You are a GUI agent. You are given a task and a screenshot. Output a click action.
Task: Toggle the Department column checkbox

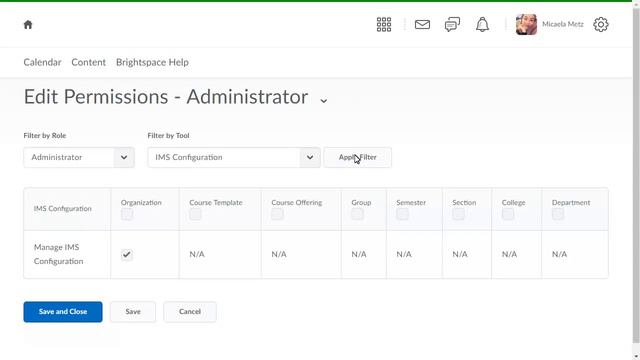[x=558, y=214]
